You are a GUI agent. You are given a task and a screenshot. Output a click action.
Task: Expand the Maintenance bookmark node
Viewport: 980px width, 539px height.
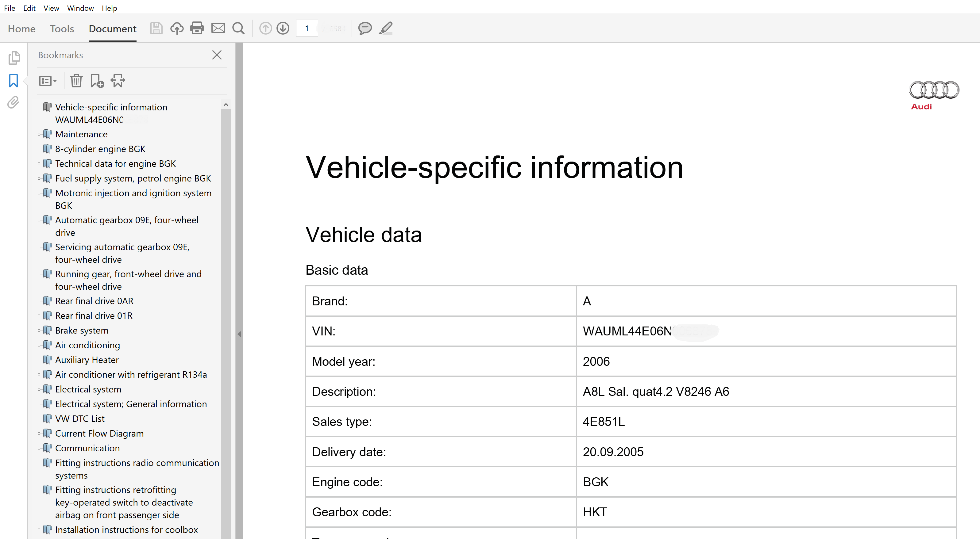pyautogui.click(x=39, y=134)
